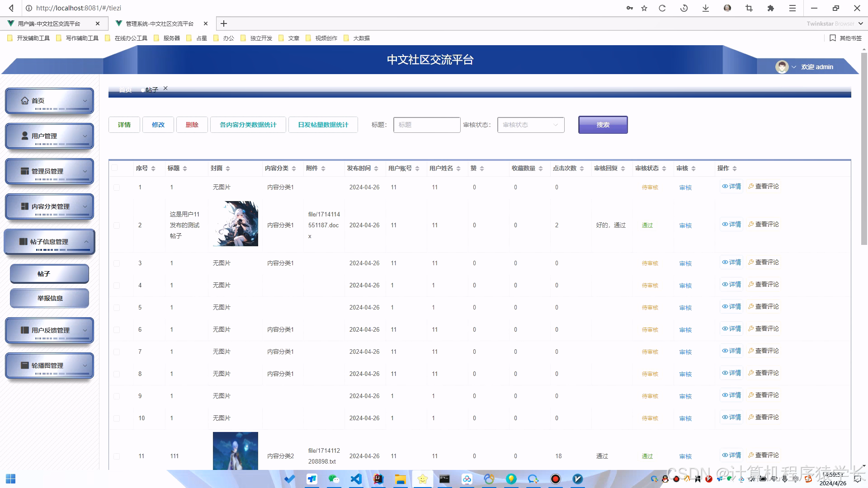The width and height of the screenshot is (868, 488).
Task: Click the wrench icon beside 查看评论 for row 2
Action: pyautogui.click(x=751, y=224)
